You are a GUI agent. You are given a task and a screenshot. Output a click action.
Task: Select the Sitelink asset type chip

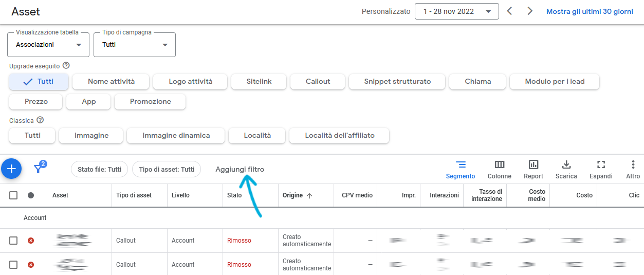click(259, 81)
